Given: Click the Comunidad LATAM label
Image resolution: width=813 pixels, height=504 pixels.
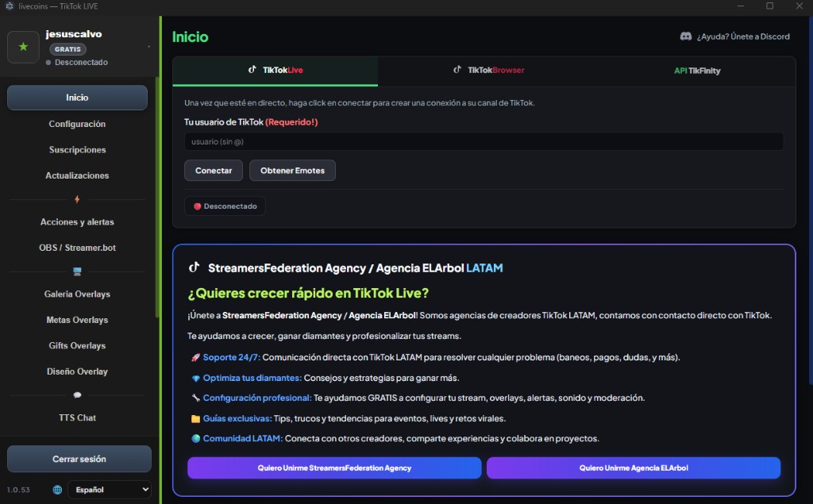Looking at the screenshot, I should 243,439.
